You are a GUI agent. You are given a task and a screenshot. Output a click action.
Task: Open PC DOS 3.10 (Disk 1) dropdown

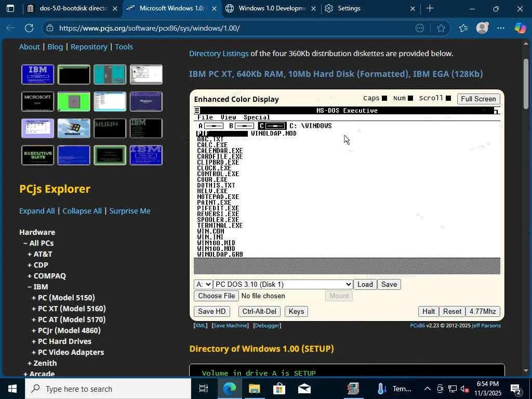[283, 284]
